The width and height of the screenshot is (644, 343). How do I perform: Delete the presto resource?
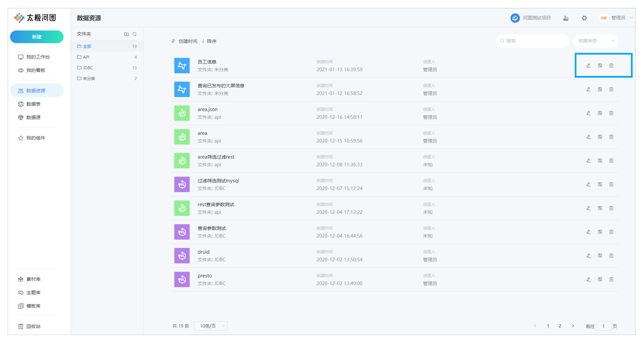point(611,279)
